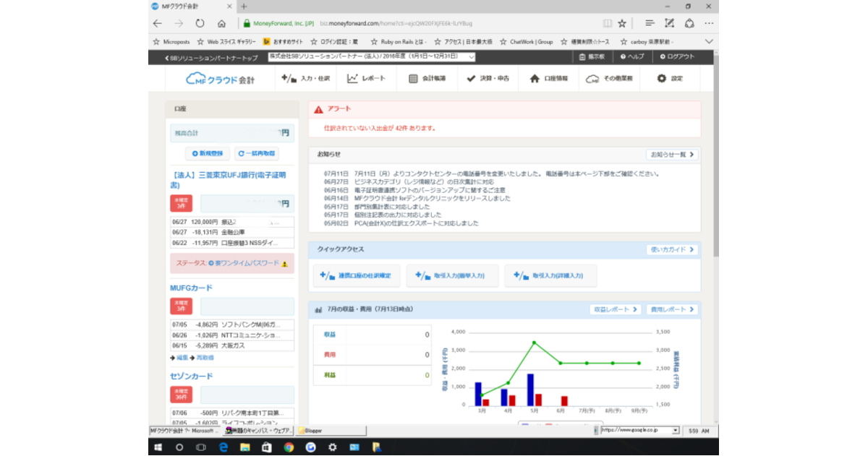Open the MUFGカード account link
The width and height of the screenshot is (868, 456).
191,288
